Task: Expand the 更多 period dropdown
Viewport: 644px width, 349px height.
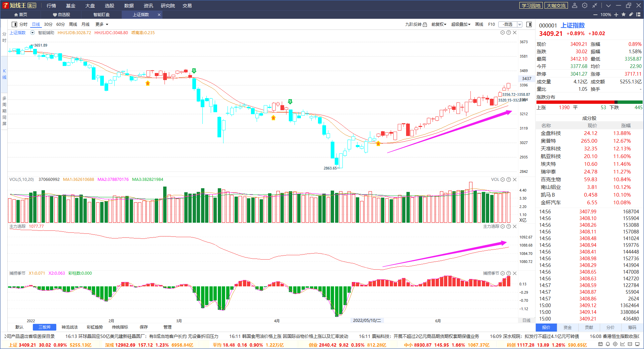Action: [x=102, y=24]
